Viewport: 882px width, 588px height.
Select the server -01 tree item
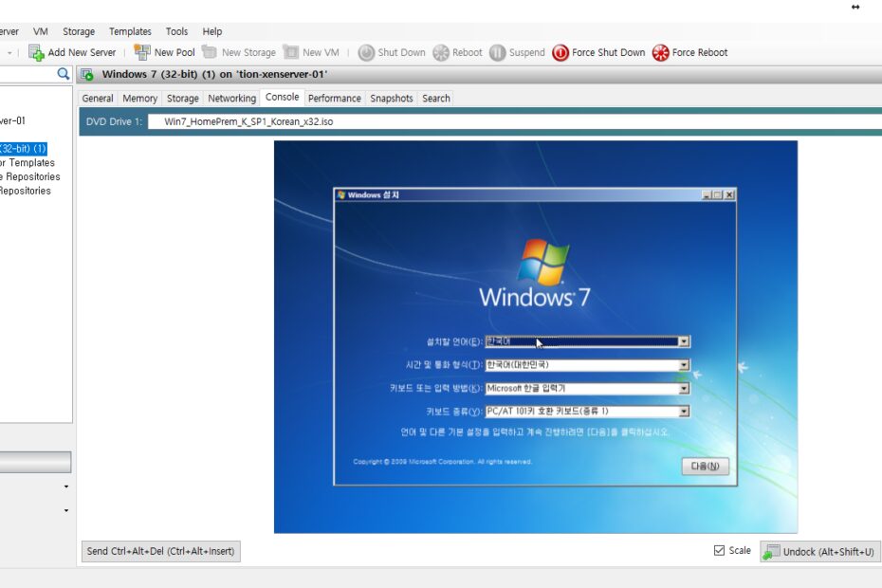point(12,121)
